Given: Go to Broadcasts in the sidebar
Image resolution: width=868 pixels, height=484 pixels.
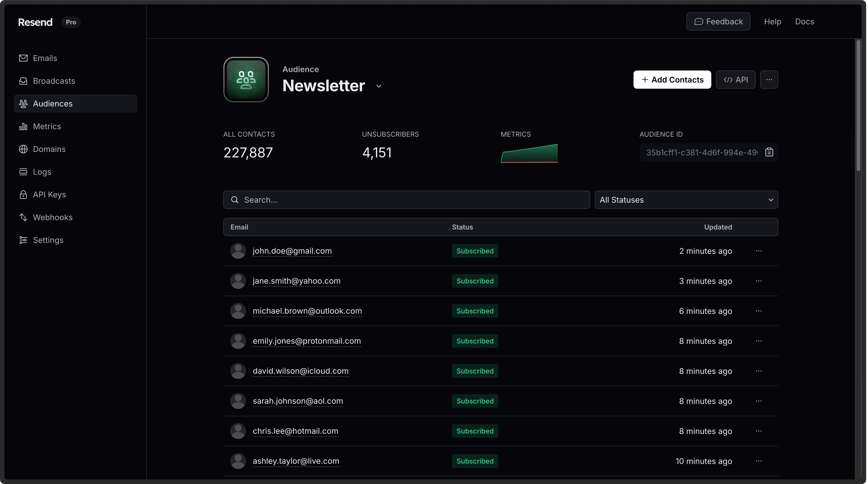Looking at the screenshot, I should click(54, 81).
